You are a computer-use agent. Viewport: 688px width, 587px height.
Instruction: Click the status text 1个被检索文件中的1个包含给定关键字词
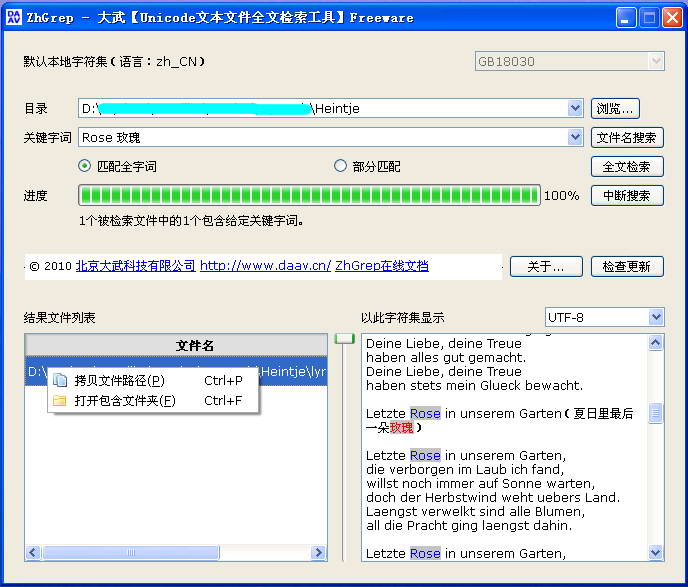pyautogui.click(x=191, y=220)
